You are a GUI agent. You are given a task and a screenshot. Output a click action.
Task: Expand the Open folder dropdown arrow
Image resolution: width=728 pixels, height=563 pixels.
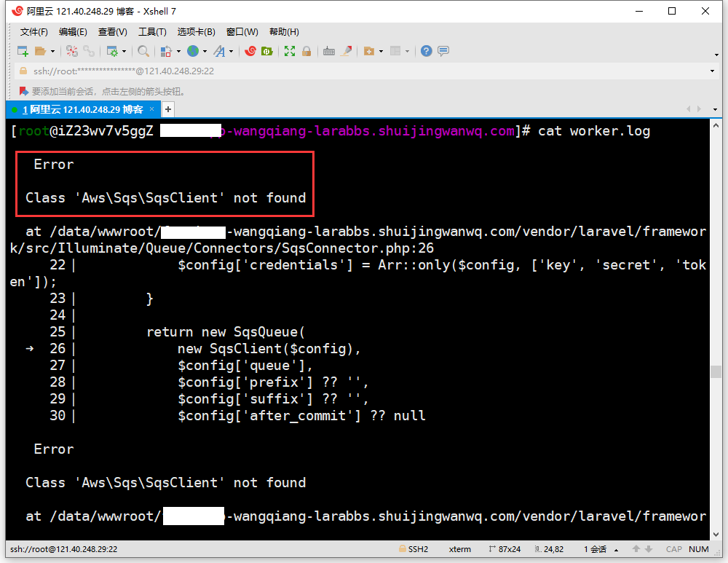(52, 52)
